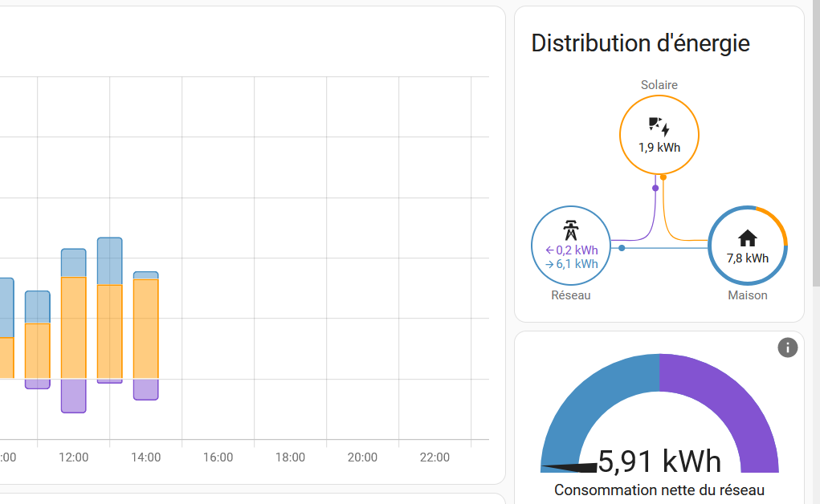Click the blue arrow beside 6,1 kWh
The image size is (820, 504).
coord(549,265)
